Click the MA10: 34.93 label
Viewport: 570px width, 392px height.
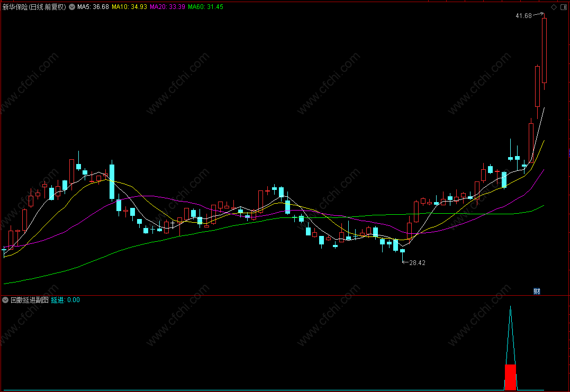130,7
